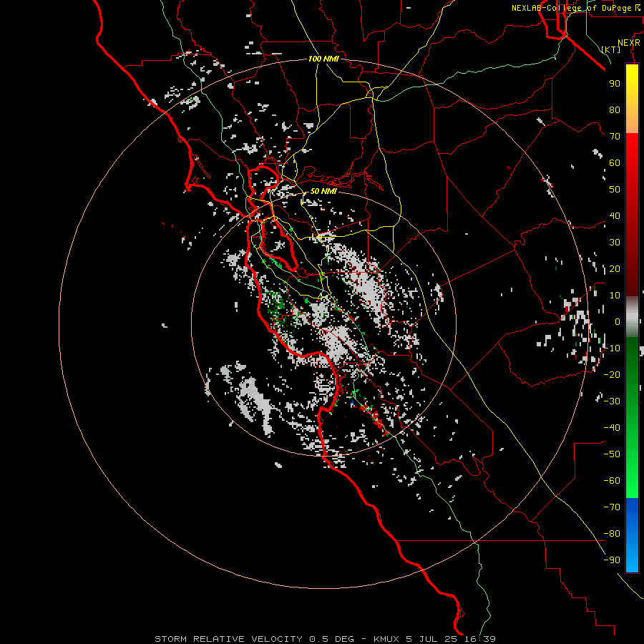Image resolution: width=644 pixels, height=644 pixels.
Task: Click the yellow band of the color bar
Action: coord(632,99)
